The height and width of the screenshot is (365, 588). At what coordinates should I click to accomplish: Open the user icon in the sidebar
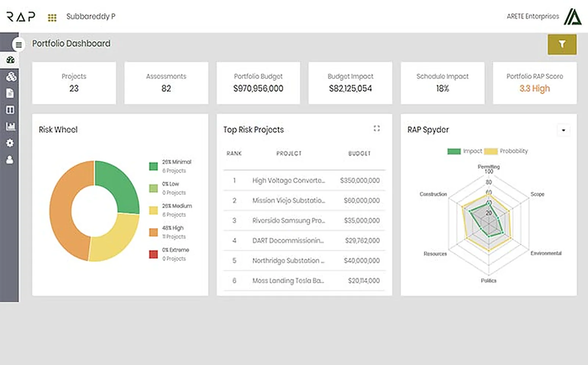tap(10, 160)
